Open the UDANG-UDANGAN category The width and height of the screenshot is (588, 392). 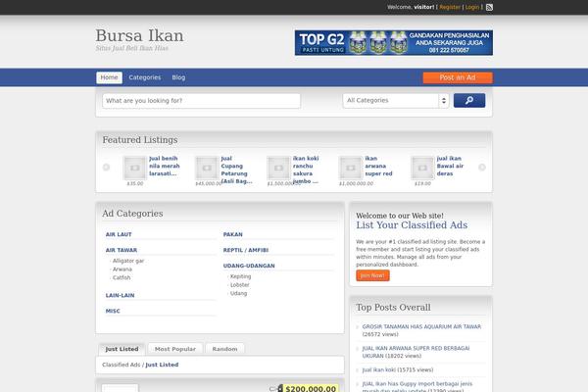pos(249,266)
